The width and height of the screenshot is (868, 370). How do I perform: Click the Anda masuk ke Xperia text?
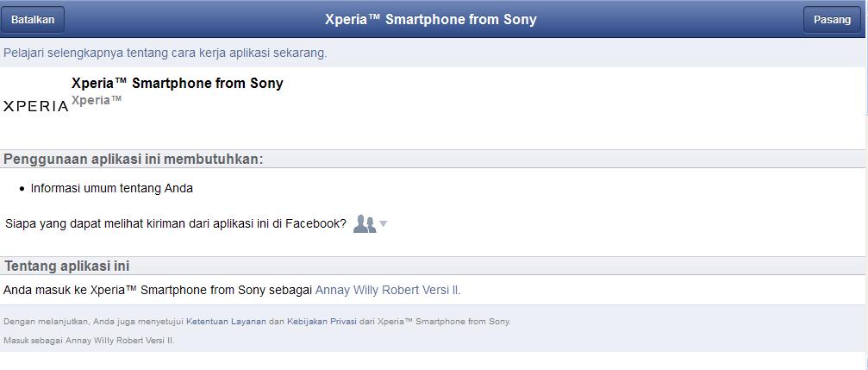click(x=155, y=290)
